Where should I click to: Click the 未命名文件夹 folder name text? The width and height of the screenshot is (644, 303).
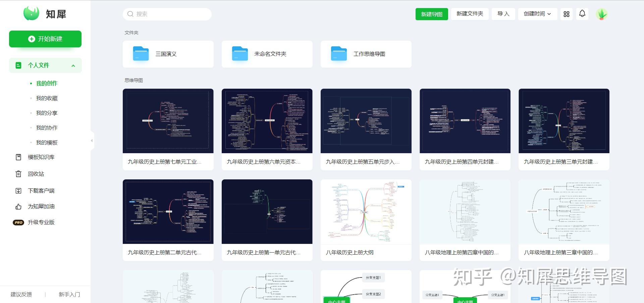click(x=270, y=54)
